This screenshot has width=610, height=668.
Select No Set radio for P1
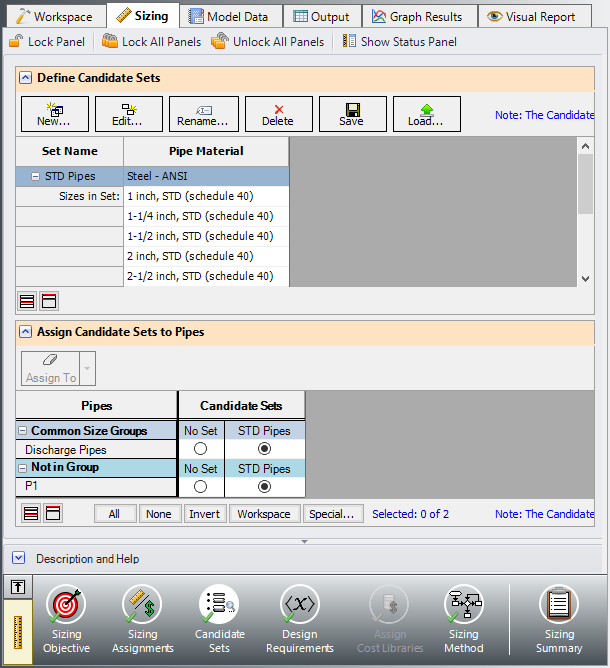pos(201,486)
